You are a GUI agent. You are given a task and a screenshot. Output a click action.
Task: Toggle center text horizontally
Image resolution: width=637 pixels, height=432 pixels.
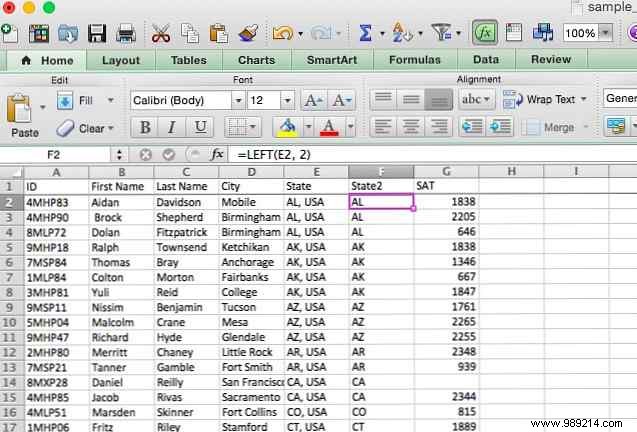(411, 127)
